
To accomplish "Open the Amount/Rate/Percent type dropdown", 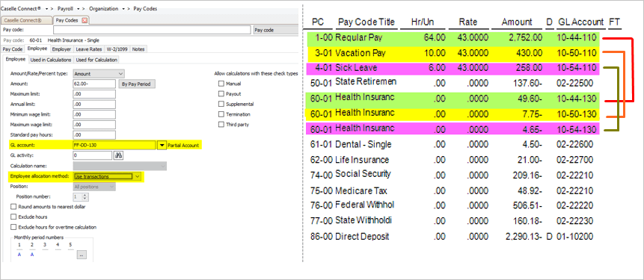I will click(x=99, y=74).
